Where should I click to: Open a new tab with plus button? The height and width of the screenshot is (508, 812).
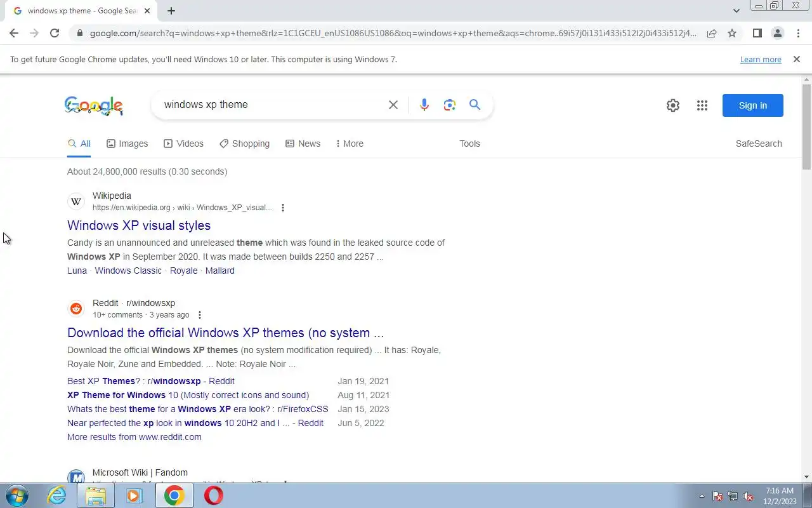click(x=171, y=11)
